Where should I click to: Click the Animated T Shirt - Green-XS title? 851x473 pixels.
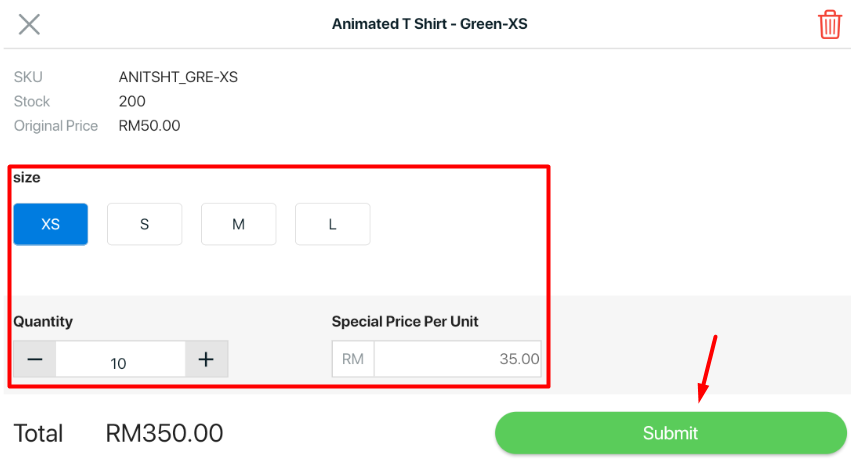(x=429, y=24)
